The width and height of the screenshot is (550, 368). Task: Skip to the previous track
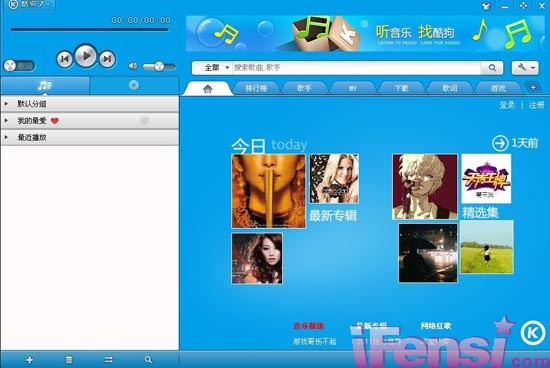(x=65, y=59)
